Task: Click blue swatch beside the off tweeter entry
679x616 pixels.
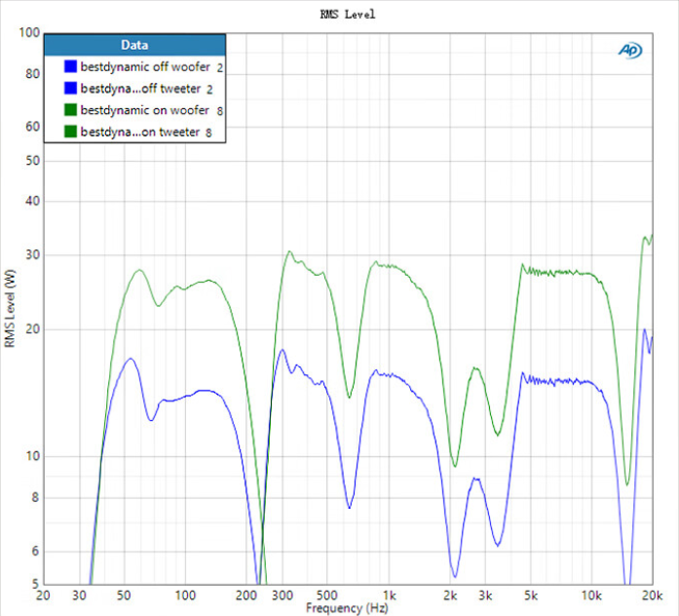Action: coord(70,89)
